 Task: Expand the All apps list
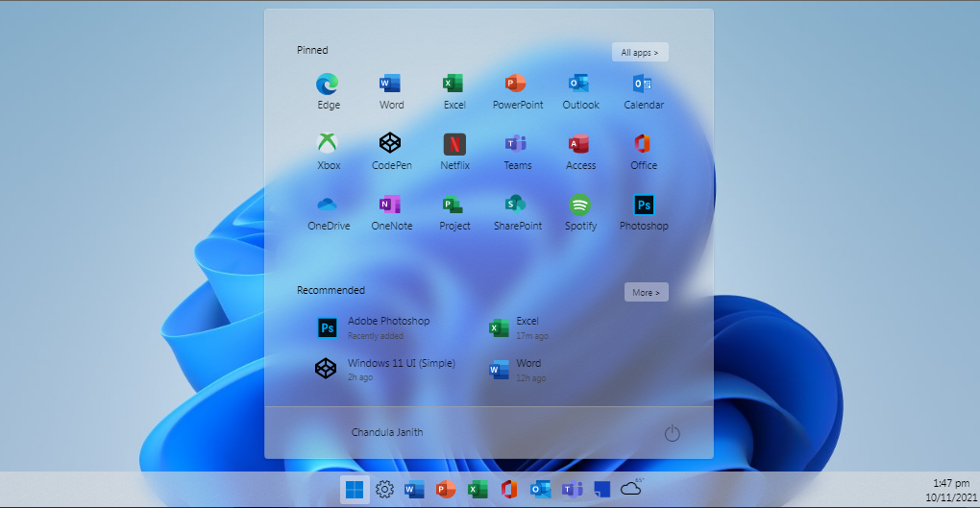pyautogui.click(x=640, y=52)
